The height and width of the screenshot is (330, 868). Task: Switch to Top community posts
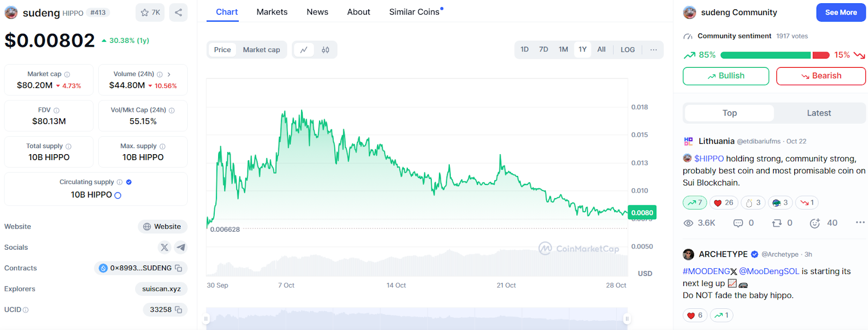click(x=730, y=113)
